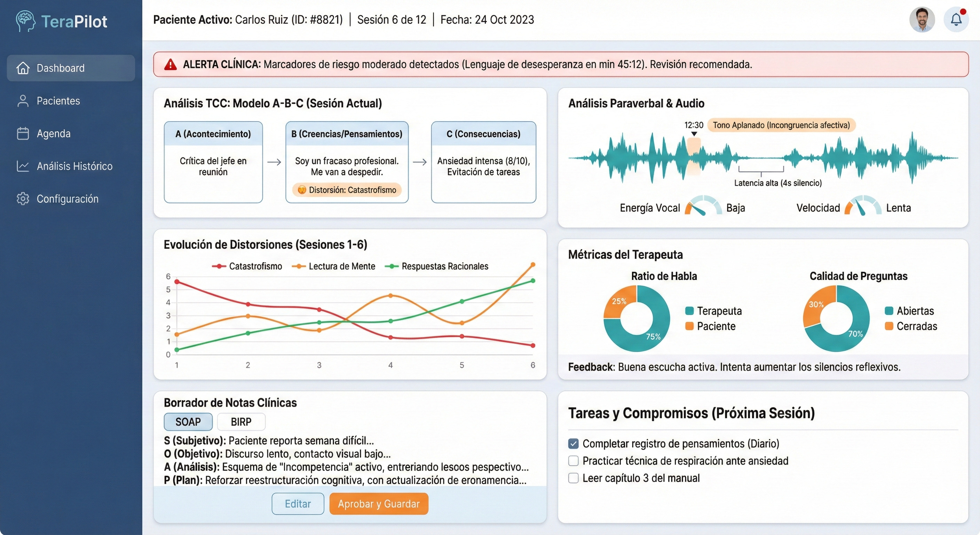Select the SOAP notes tab

pos(188,422)
